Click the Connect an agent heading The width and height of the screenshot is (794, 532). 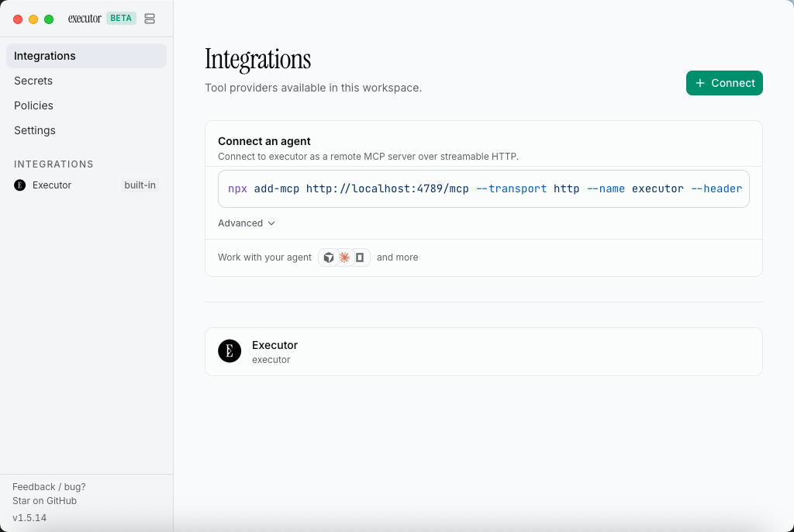tap(264, 141)
